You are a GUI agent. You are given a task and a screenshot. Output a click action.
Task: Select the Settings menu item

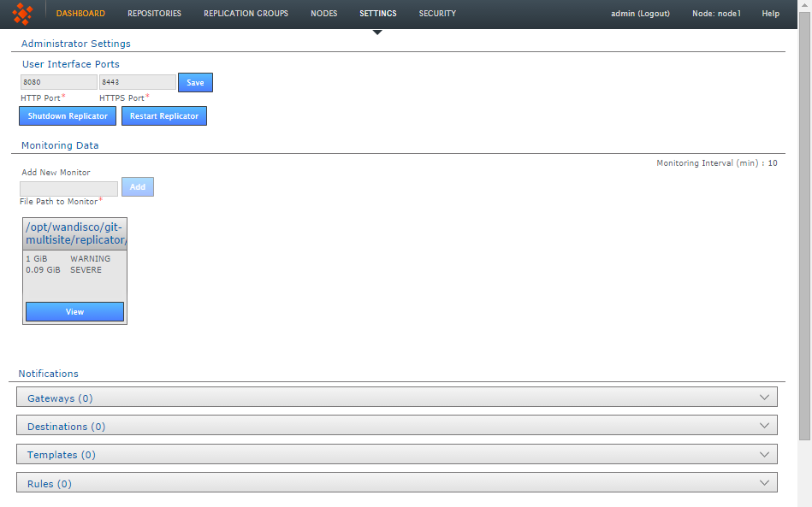point(378,14)
